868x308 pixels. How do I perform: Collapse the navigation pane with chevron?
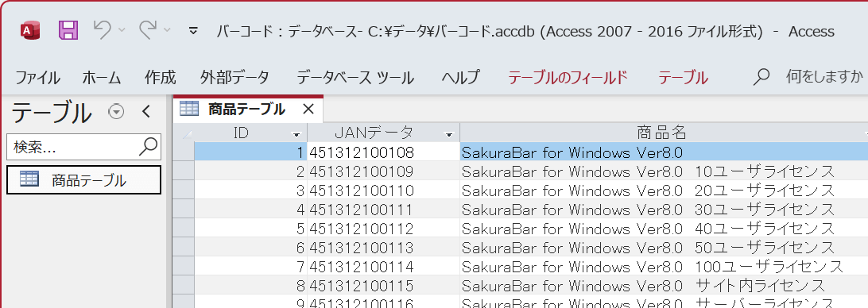[146, 112]
